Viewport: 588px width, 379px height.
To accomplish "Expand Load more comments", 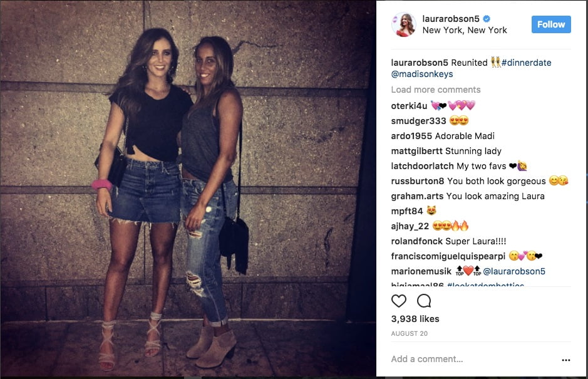I will 436,90.
